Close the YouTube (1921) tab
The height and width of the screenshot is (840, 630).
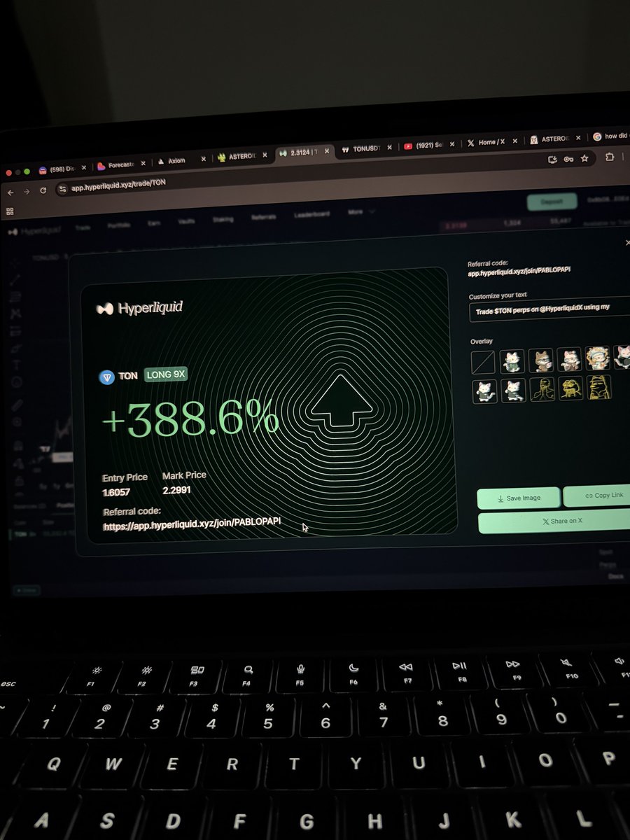(453, 144)
